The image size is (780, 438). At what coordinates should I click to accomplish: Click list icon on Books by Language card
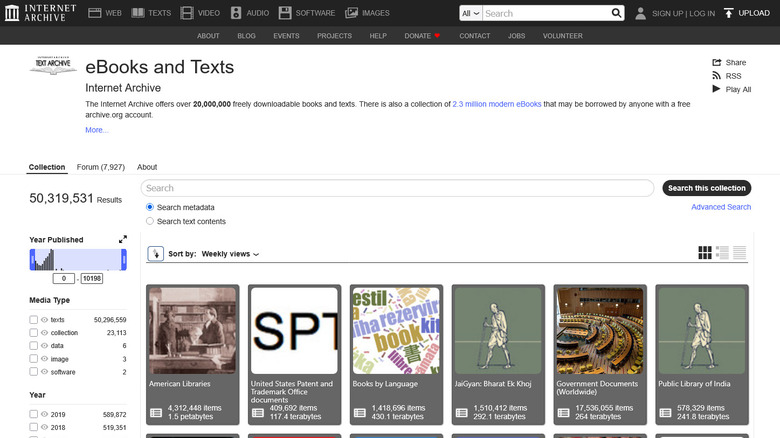click(x=360, y=413)
